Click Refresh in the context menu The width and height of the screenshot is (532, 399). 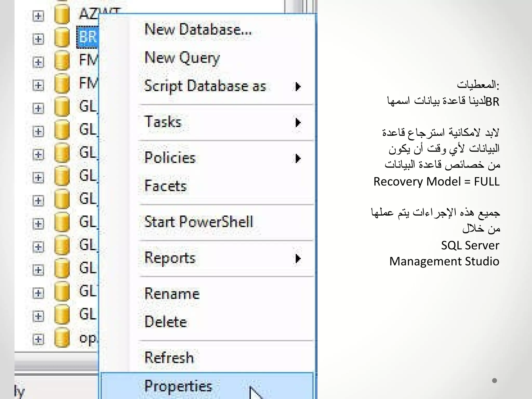click(207, 358)
